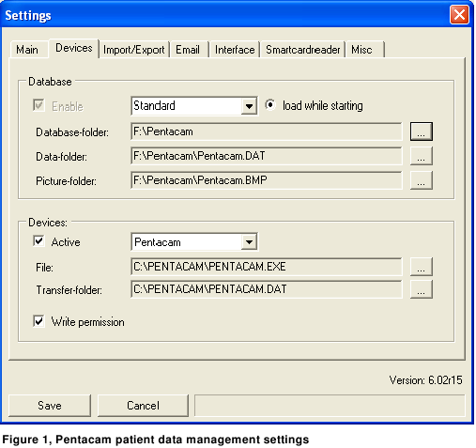Image resolution: width=476 pixels, height=448 pixels.
Task: Click the Data-folder path field
Action: point(267,156)
